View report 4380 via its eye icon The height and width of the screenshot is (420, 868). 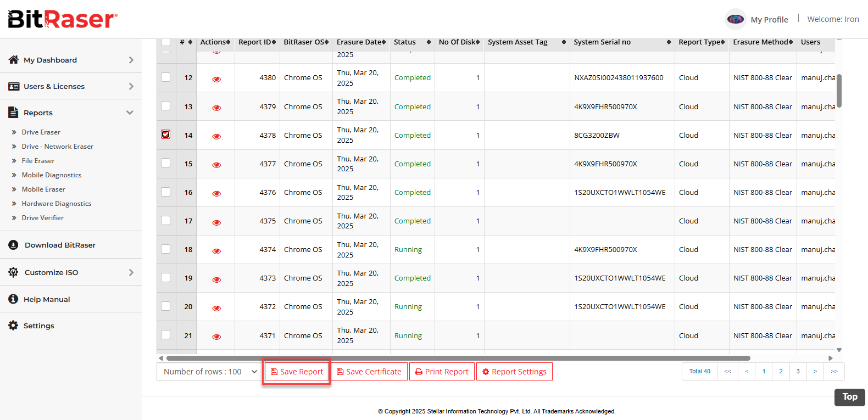(216, 79)
